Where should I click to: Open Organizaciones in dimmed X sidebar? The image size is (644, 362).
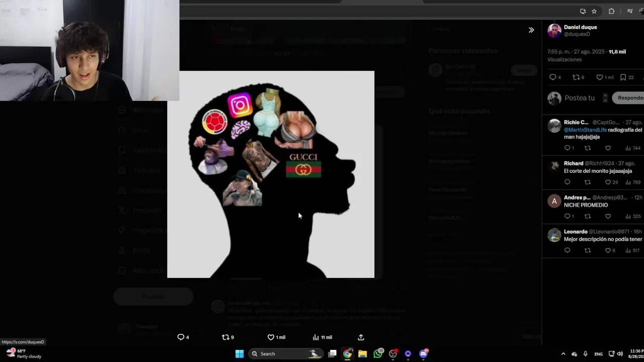[142, 230]
